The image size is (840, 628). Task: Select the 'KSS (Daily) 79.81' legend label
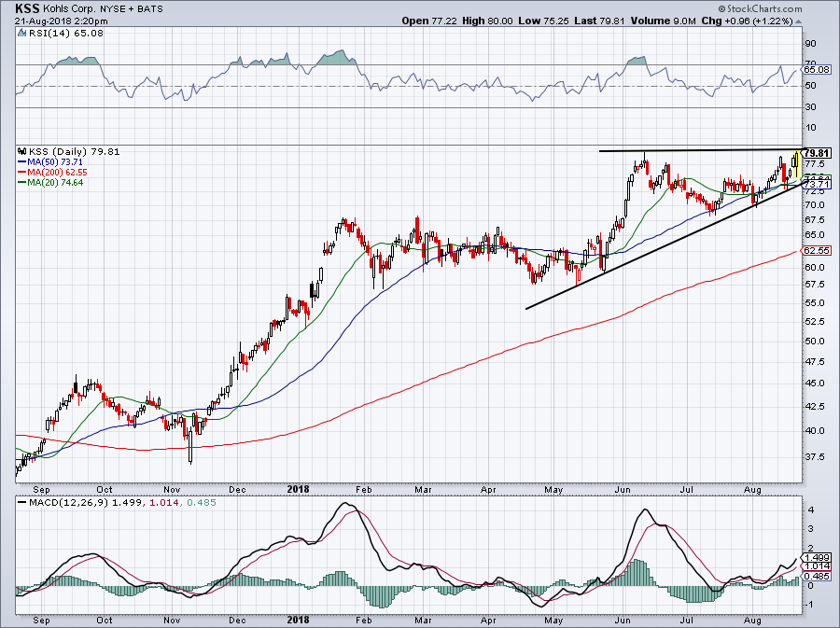coord(74,151)
